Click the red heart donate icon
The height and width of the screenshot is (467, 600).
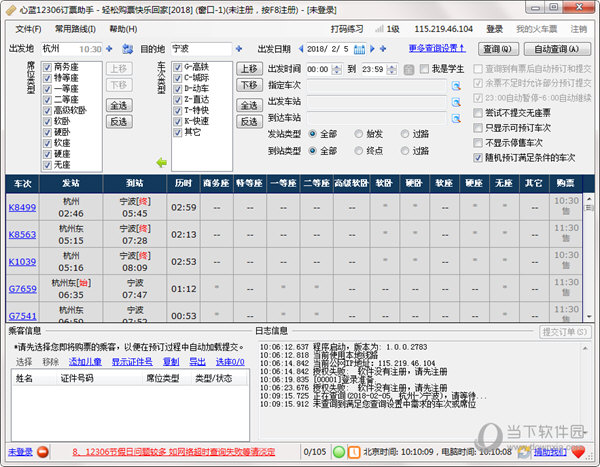coord(578,452)
